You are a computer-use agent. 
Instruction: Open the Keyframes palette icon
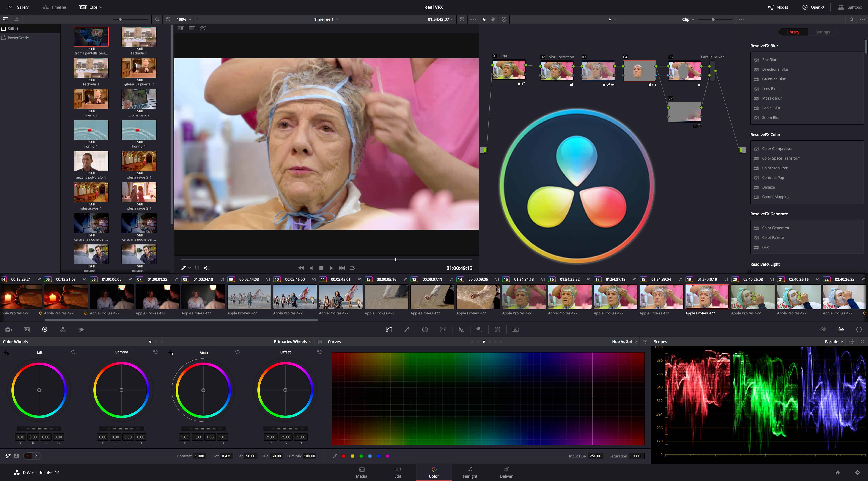click(823, 329)
